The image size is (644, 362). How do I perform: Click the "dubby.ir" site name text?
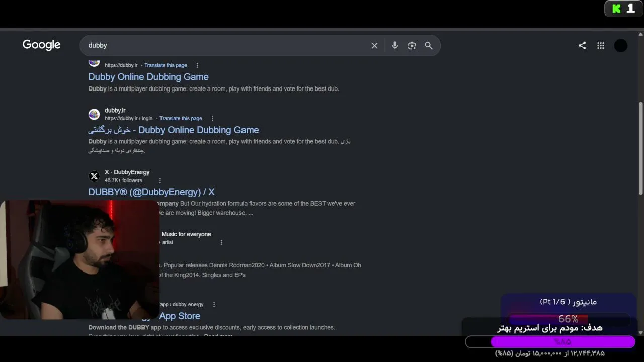[115, 111]
